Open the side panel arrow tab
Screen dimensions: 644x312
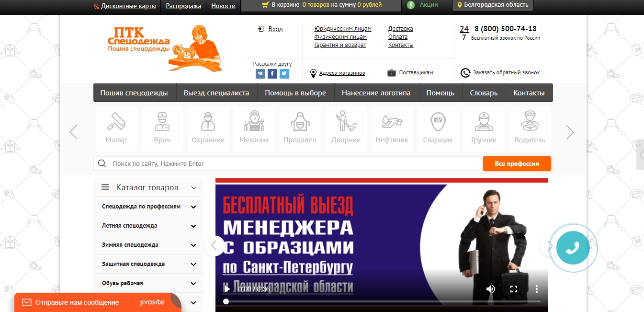tap(640, 154)
